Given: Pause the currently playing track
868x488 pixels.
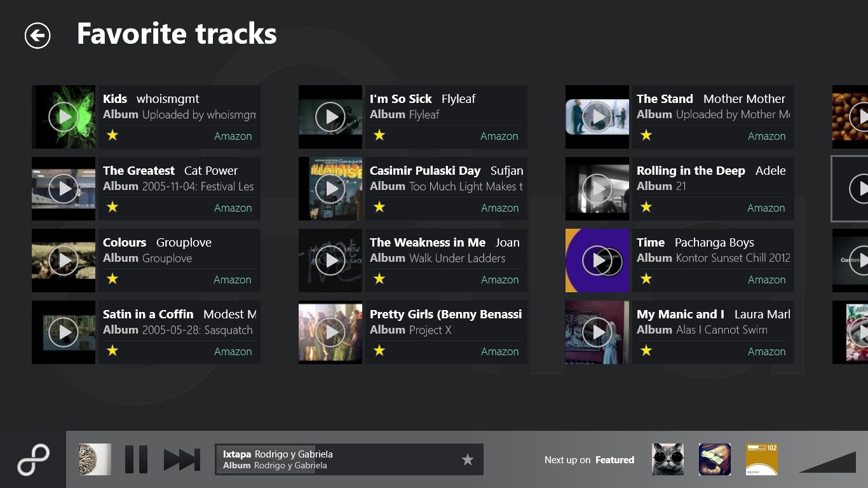Looking at the screenshot, I should [x=136, y=459].
